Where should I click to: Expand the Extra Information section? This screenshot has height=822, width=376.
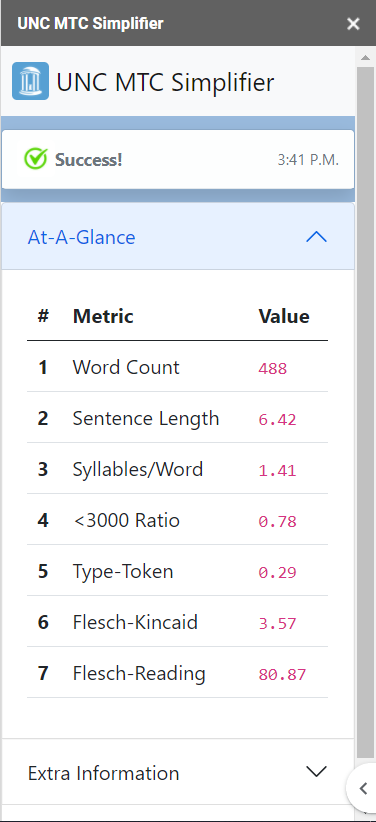178,772
